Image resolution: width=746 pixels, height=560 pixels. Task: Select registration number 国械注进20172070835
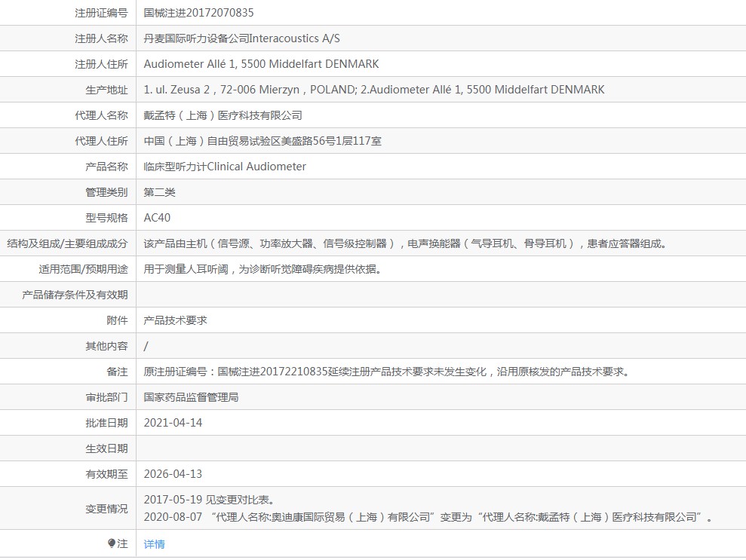(199, 13)
